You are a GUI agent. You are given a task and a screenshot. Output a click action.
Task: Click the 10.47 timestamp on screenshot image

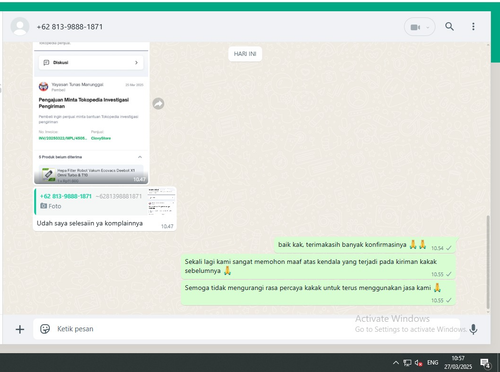click(139, 179)
